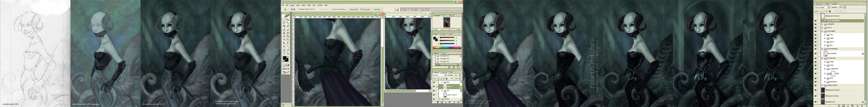This screenshot has width=868, height=107.
Task: Open the Layer Comps tab in palette well
Action: coord(425,10)
